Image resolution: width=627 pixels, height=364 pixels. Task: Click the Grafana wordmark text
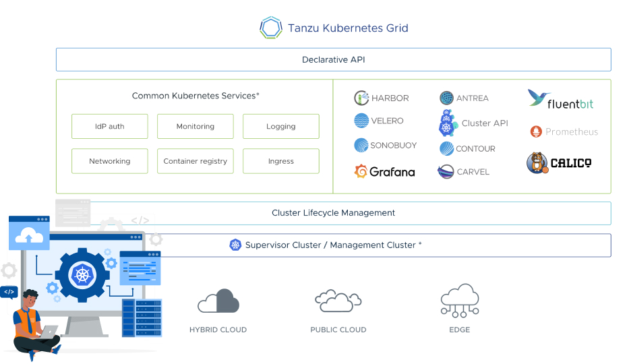392,172
